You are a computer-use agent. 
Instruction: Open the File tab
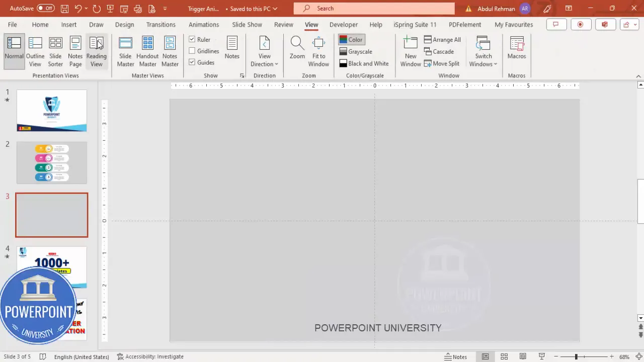pyautogui.click(x=12, y=25)
